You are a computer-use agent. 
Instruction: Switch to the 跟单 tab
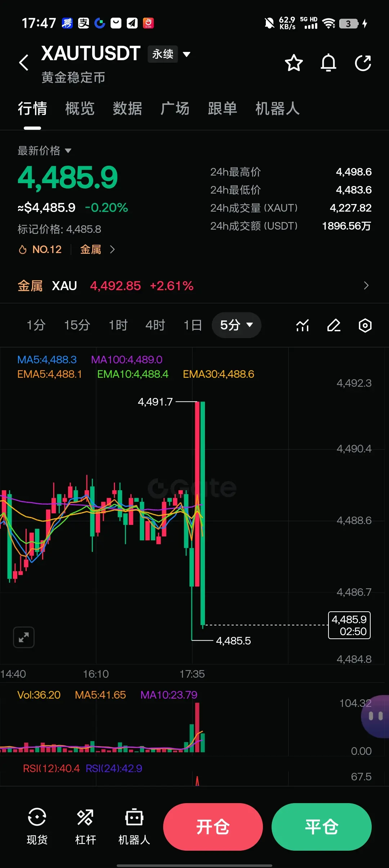[223, 108]
